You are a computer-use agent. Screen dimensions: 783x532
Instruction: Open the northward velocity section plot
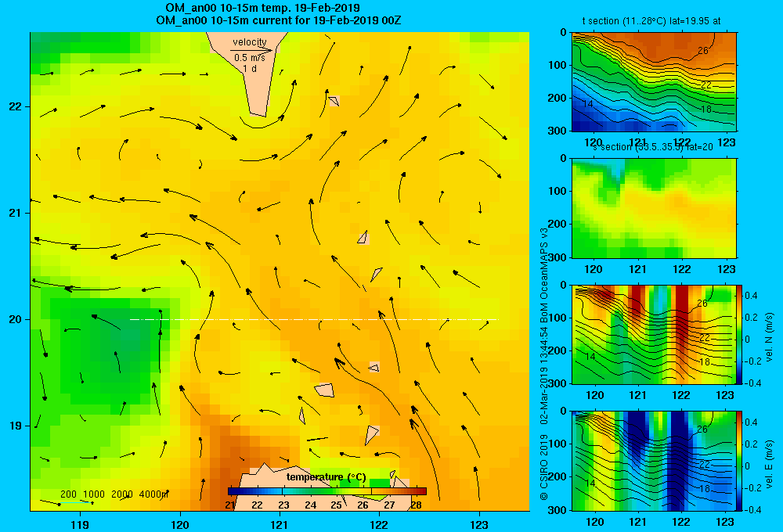654,334
